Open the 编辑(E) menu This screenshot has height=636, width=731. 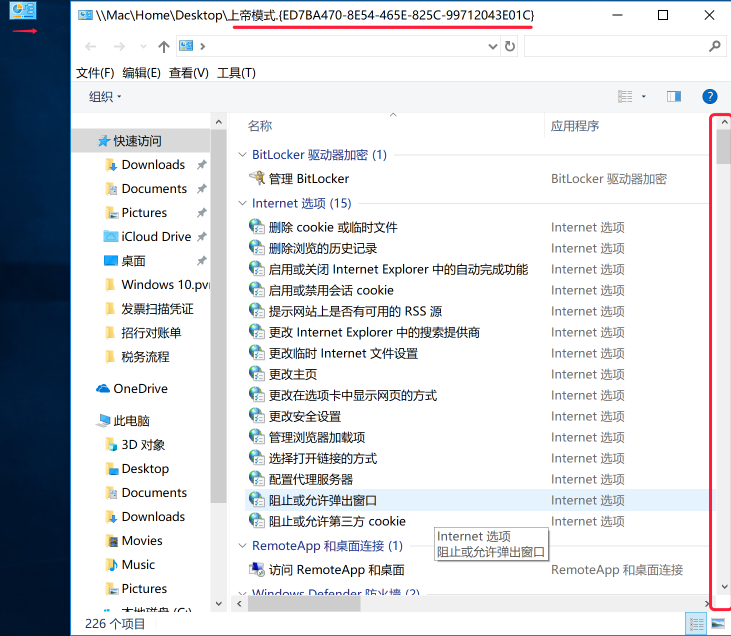click(141, 73)
